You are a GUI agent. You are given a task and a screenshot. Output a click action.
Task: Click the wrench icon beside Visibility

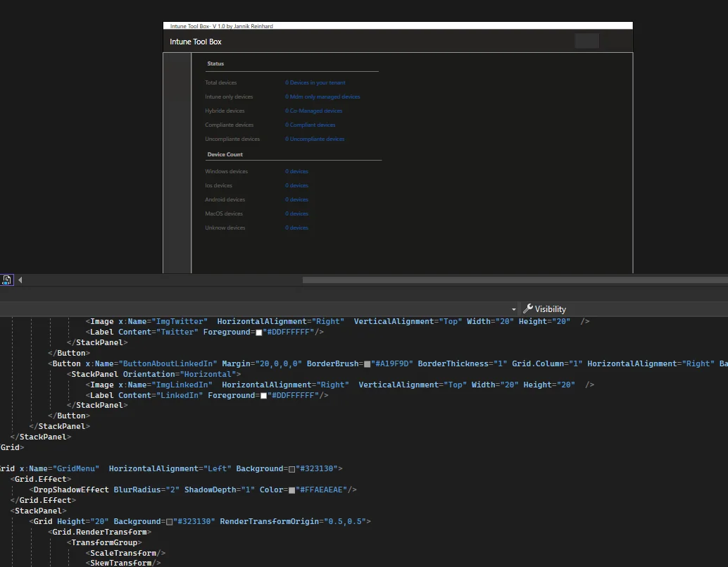point(528,309)
